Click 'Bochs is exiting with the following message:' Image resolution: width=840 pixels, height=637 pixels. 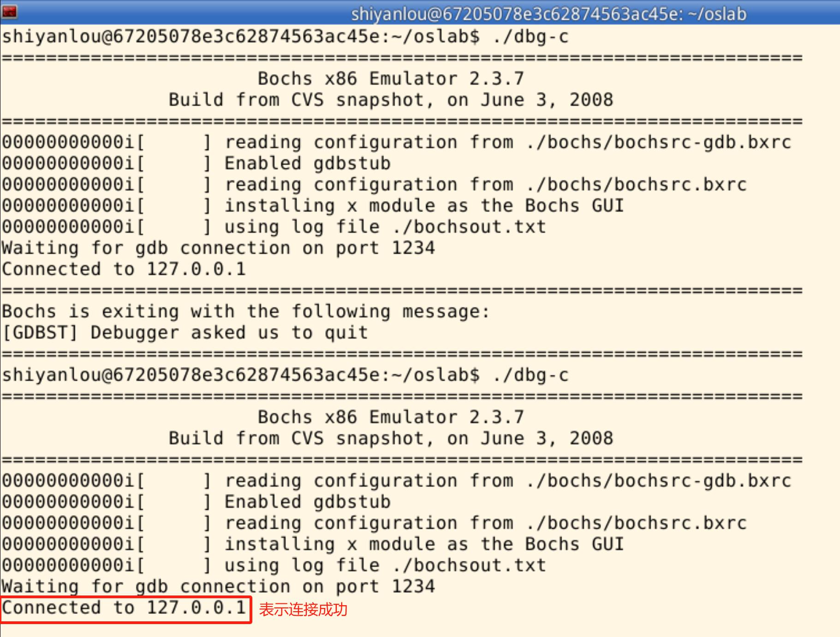[245, 312]
